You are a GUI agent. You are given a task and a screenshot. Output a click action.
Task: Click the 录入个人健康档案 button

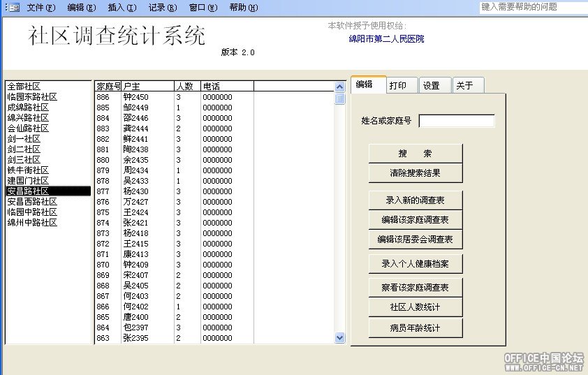416,264
